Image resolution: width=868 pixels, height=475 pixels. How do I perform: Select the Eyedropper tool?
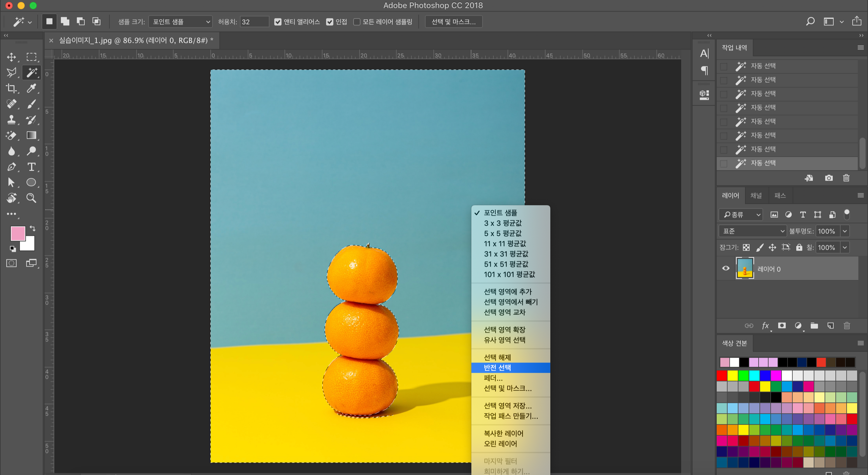point(31,88)
